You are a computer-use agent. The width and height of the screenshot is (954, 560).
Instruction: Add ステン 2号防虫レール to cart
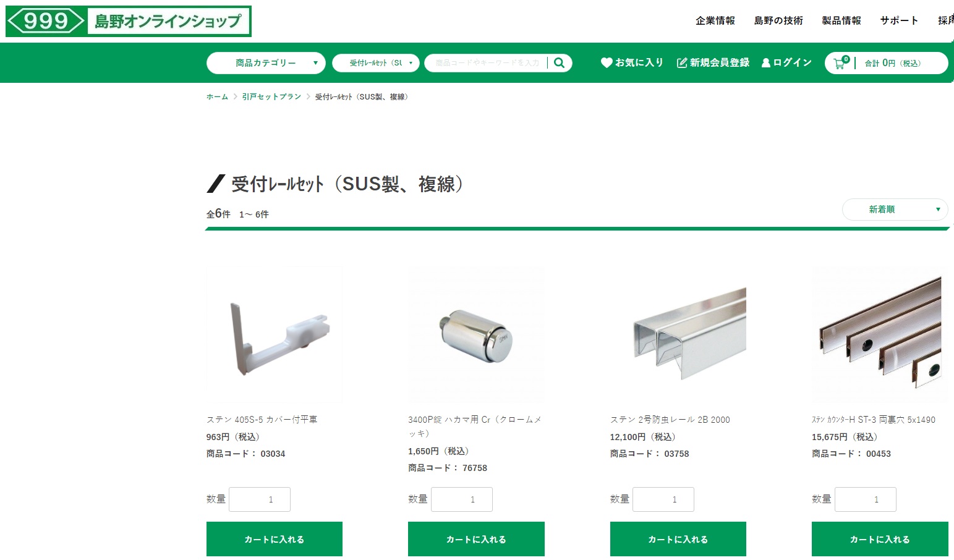678,539
